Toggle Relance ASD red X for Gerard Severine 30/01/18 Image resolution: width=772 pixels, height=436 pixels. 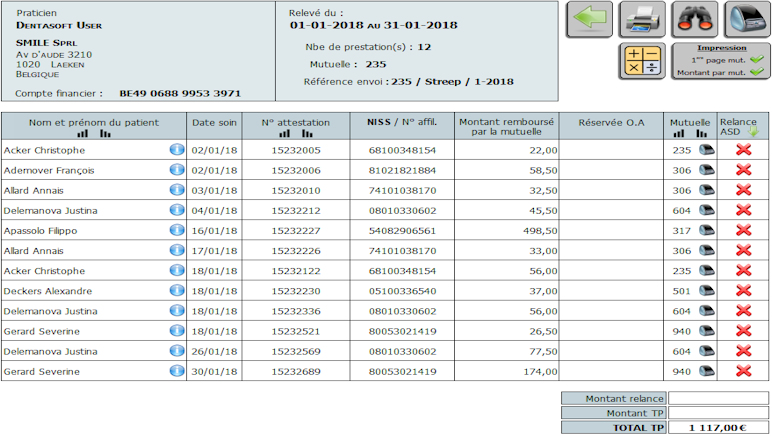point(743,371)
